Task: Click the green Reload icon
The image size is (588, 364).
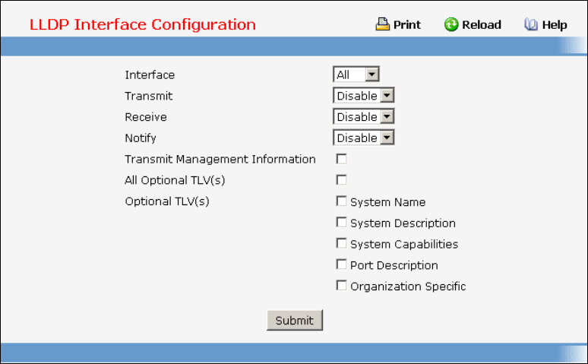Action: [x=451, y=25]
